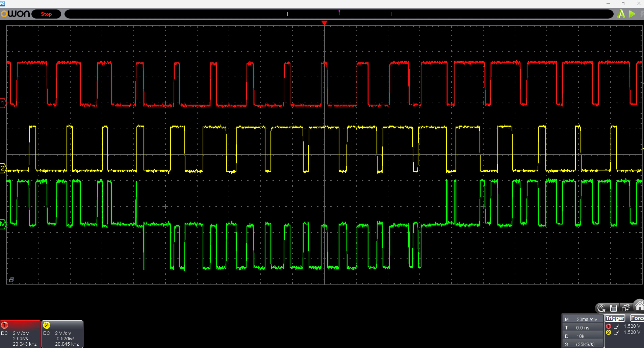Image resolution: width=644 pixels, height=348 pixels.
Task: Click the Trigger button
Action: 615,318
